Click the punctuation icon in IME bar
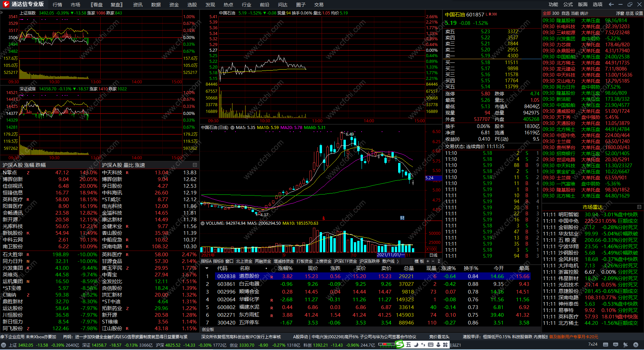644x350 pixels. 423,345
